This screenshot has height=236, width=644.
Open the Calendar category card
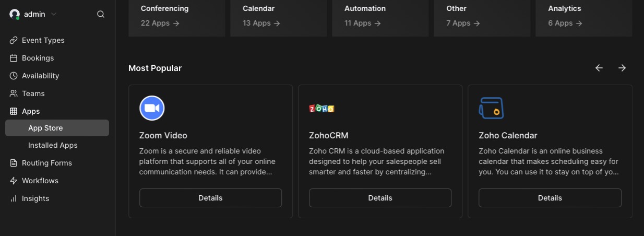[279, 18]
